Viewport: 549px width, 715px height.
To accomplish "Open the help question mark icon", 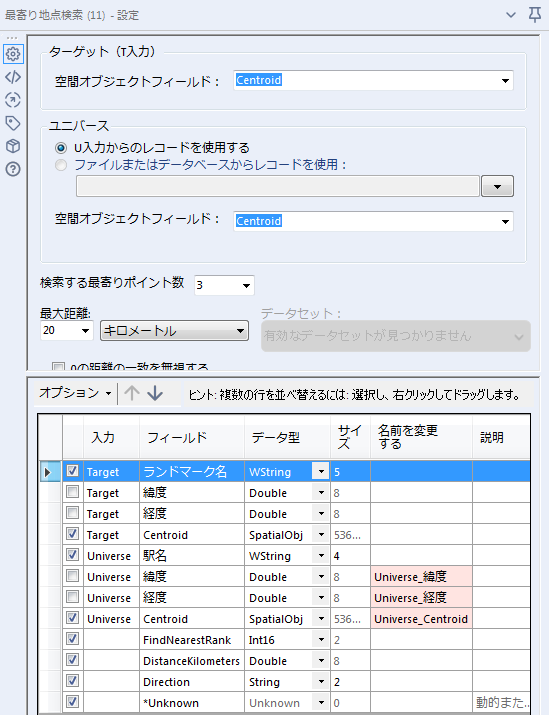I will 13,169.
